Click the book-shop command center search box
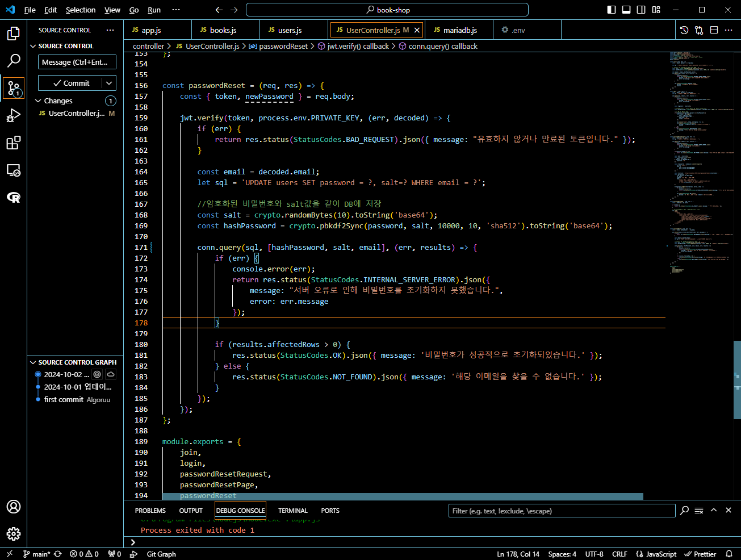Image resolution: width=741 pixels, height=560 pixels. click(387, 10)
